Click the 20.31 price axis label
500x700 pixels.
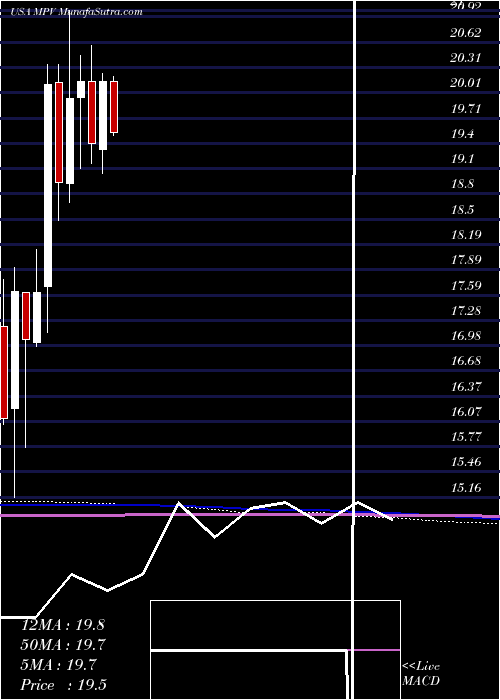(x=466, y=58)
